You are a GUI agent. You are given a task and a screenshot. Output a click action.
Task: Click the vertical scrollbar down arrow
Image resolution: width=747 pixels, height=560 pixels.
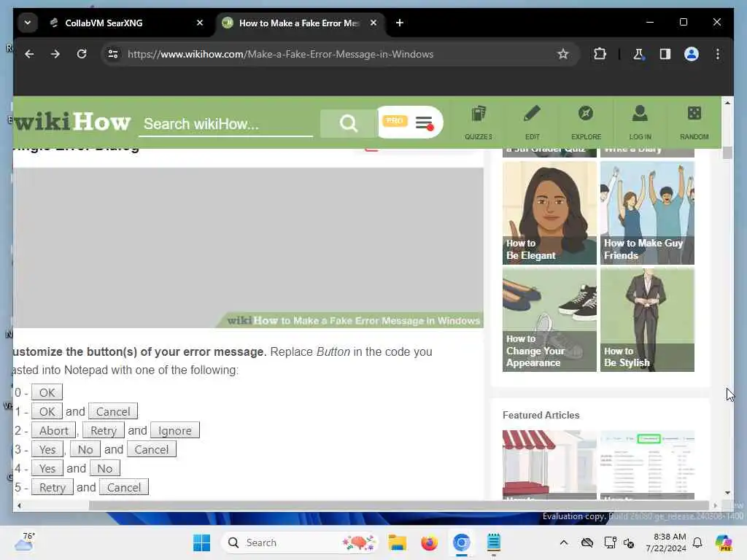coord(727,493)
